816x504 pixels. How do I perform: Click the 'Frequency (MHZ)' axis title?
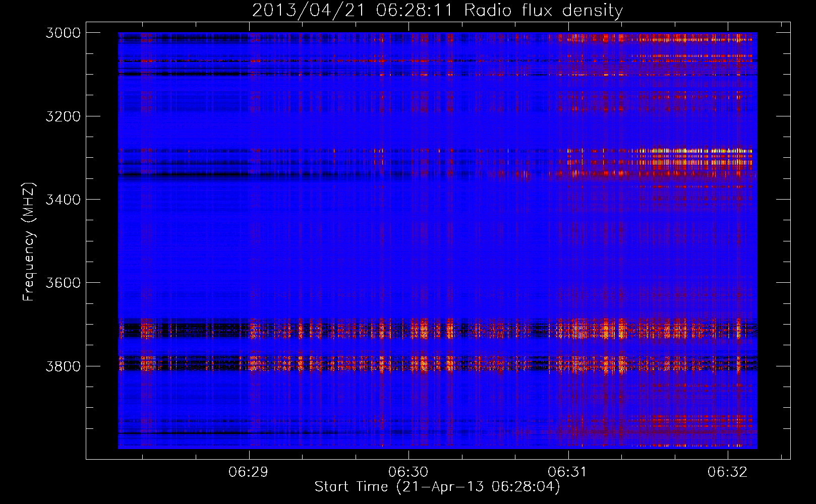[29, 242]
